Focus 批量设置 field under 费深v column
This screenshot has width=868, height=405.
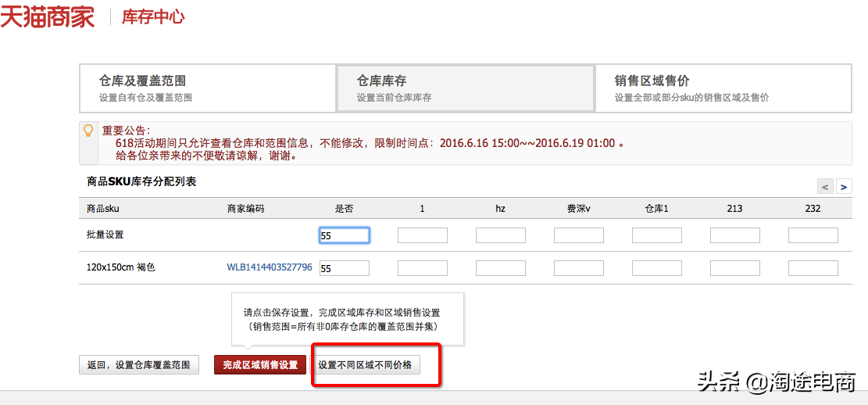click(578, 235)
